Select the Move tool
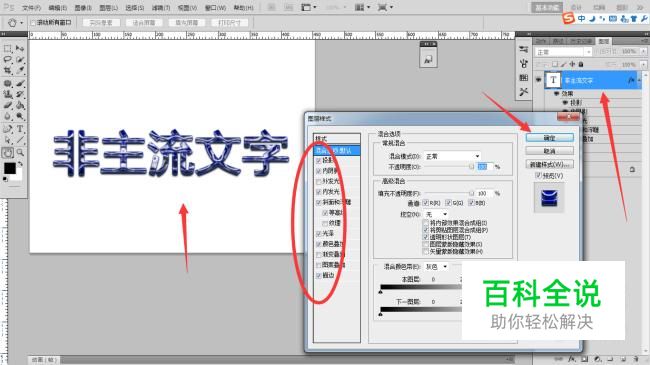Image resolution: width=650 pixels, height=365 pixels. (20, 49)
